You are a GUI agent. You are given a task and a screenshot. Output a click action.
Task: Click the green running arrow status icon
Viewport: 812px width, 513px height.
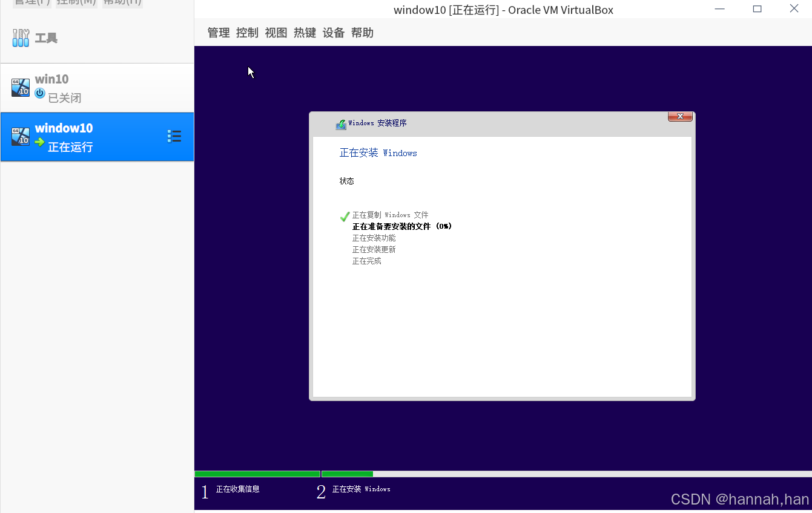pyautogui.click(x=40, y=142)
